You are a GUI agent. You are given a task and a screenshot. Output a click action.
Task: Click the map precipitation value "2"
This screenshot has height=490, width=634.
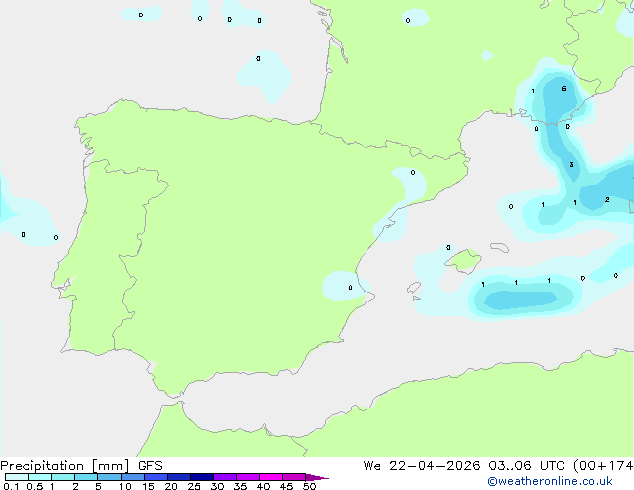coord(607,199)
